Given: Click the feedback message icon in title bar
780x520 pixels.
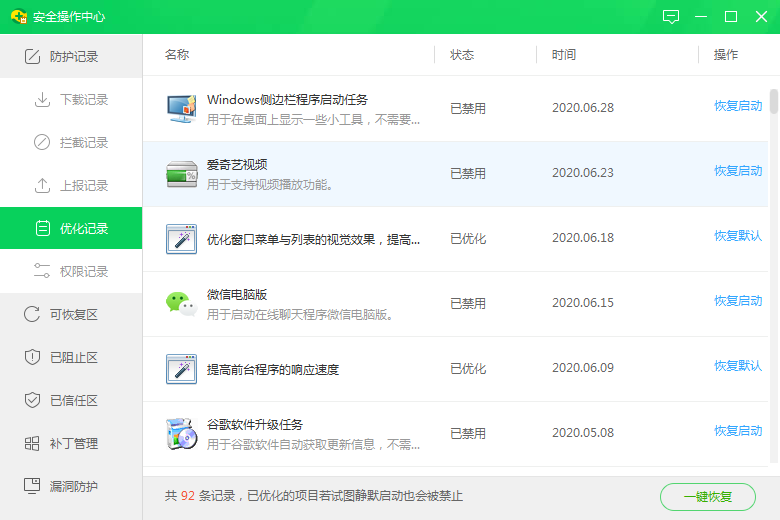Looking at the screenshot, I should click(671, 17).
